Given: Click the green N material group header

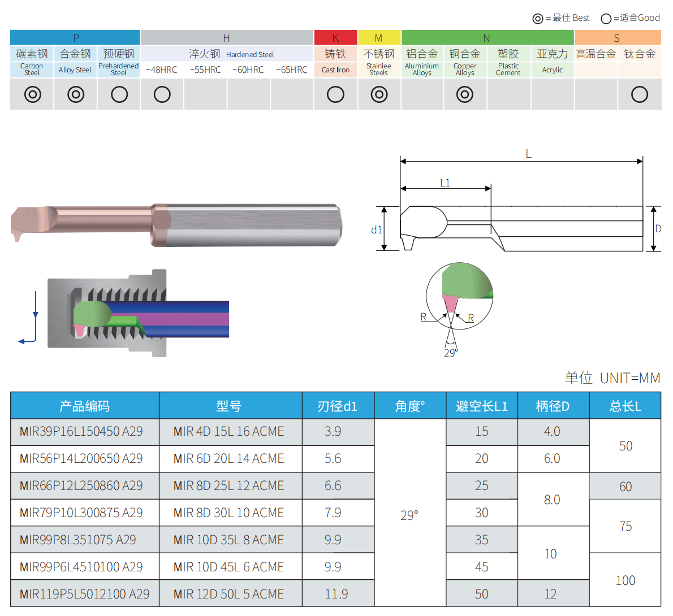Looking at the screenshot, I should (488, 38).
